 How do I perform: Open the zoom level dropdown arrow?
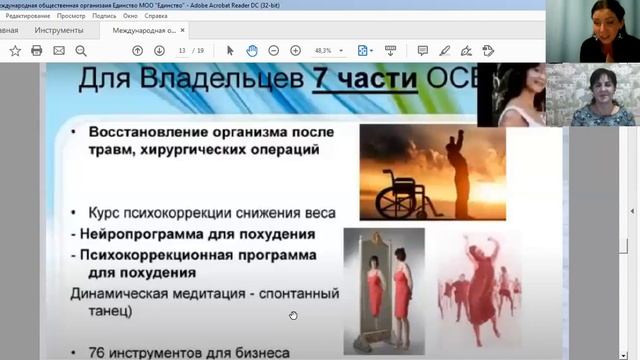point(341,51)
